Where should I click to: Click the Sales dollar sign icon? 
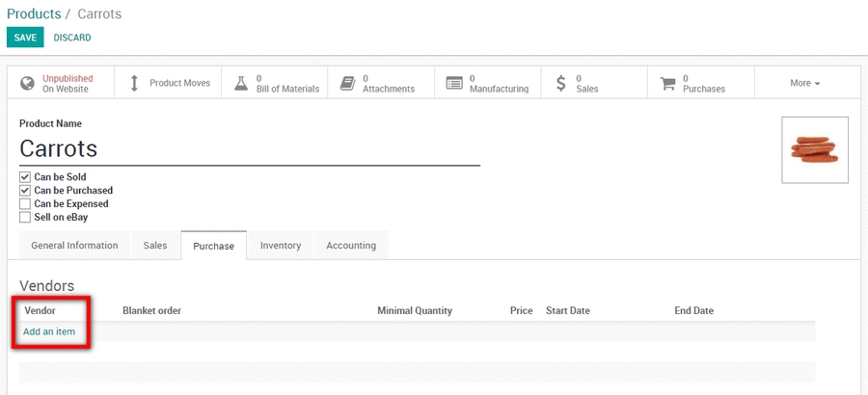click(561, 84)
